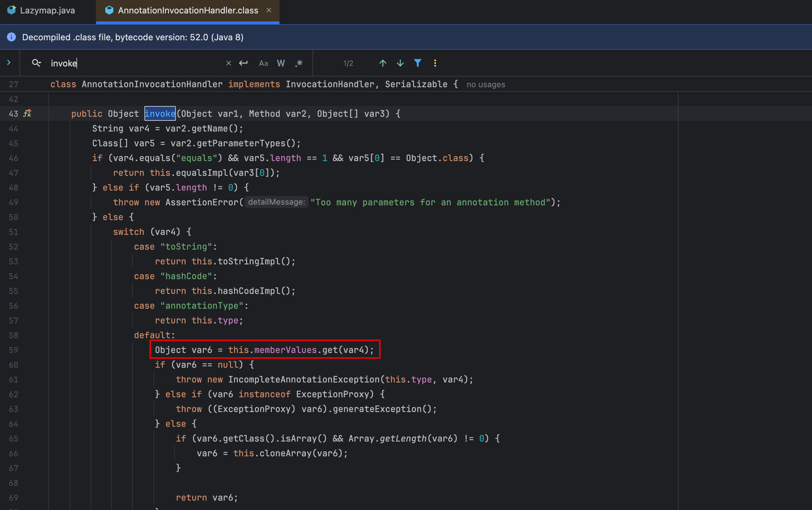812x510 pixels.
Task: Toggle Match Case (Aa) option
Action: point(264,63)
